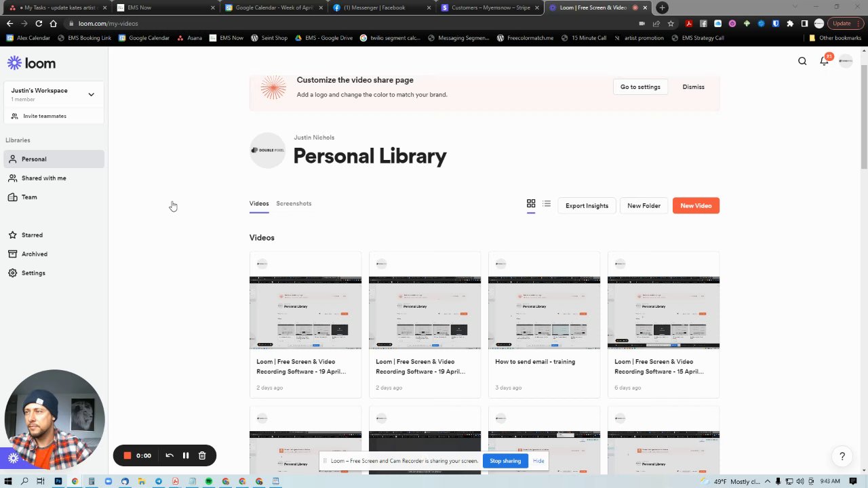Open the 15 April recording thumbnail
Screen dimensions: 868x488
663,312
